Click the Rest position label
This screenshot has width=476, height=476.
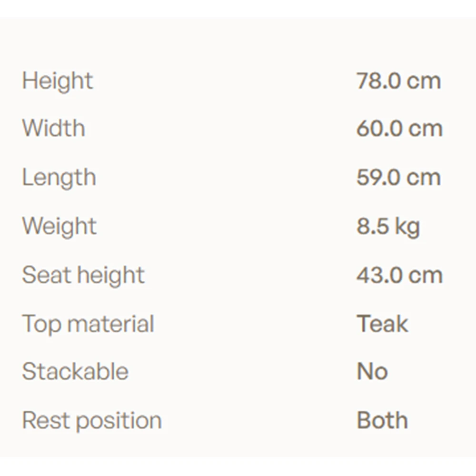pos(92,421)
